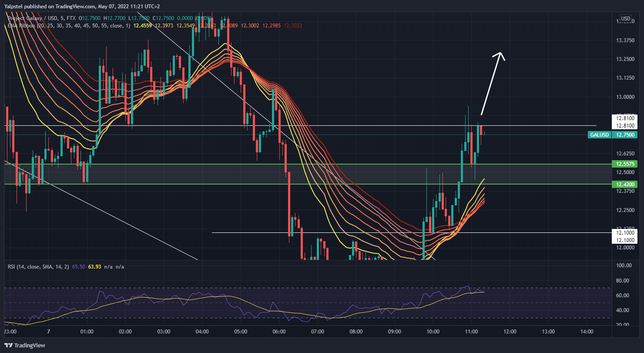Click the 60.00 RSI axis label

(x=623, y=296)
